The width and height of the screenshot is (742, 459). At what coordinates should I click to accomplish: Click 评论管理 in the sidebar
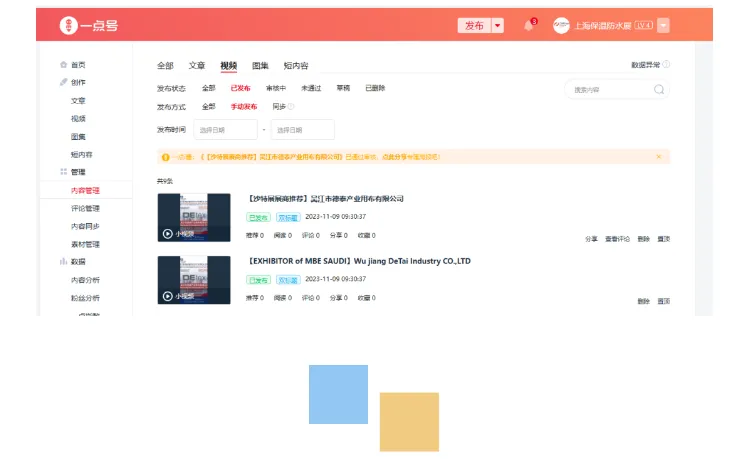(85, 209)
